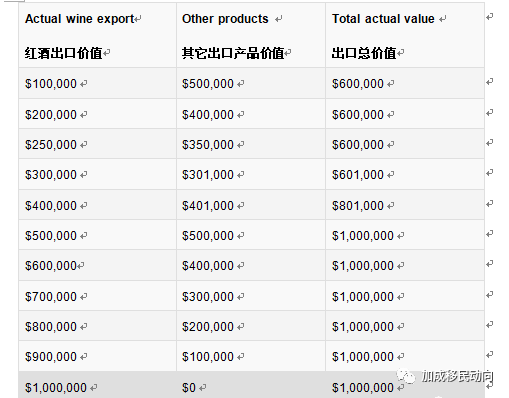
Task: Click the Total actual value header
Action: click(x=405, y=35)
